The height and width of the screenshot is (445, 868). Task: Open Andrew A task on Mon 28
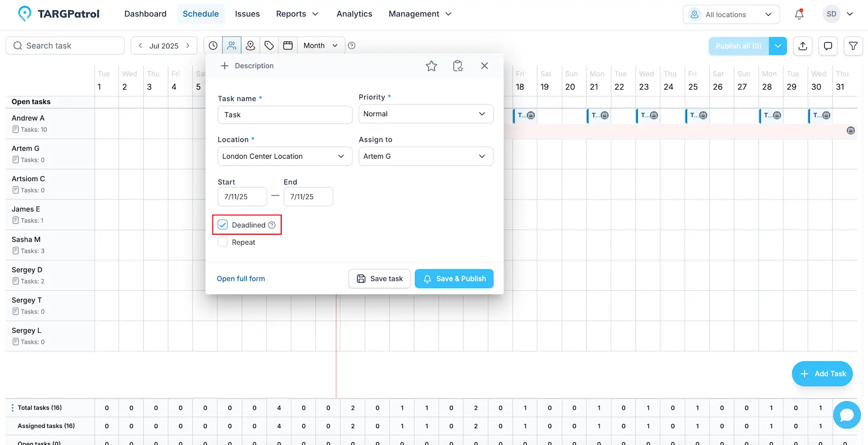pos(771,115)
